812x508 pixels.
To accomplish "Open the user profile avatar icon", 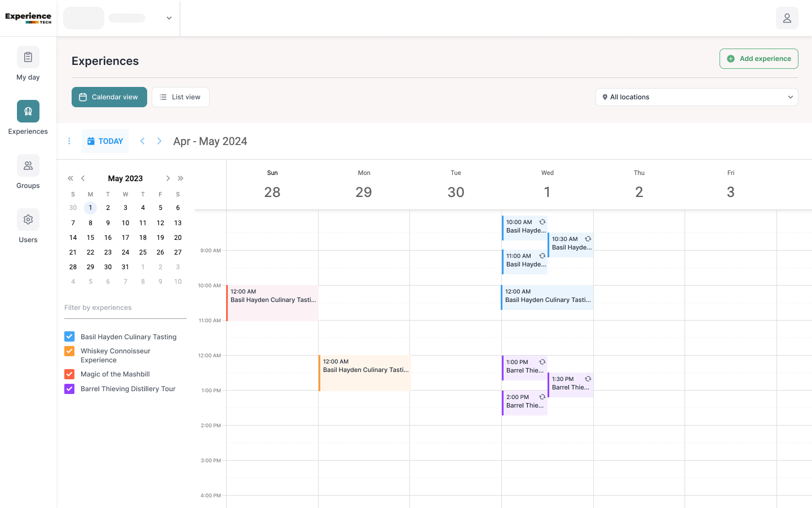I will click(787, 18).
